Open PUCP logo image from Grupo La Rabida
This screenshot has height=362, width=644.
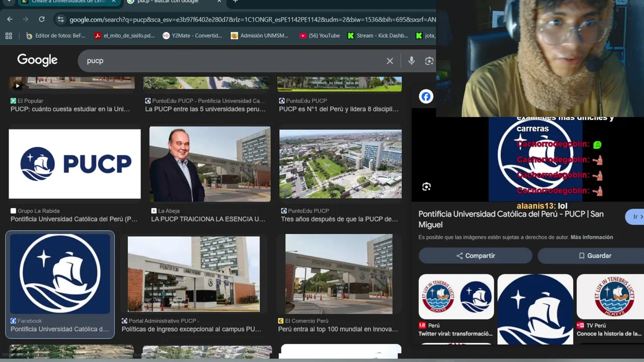[74, 164]
